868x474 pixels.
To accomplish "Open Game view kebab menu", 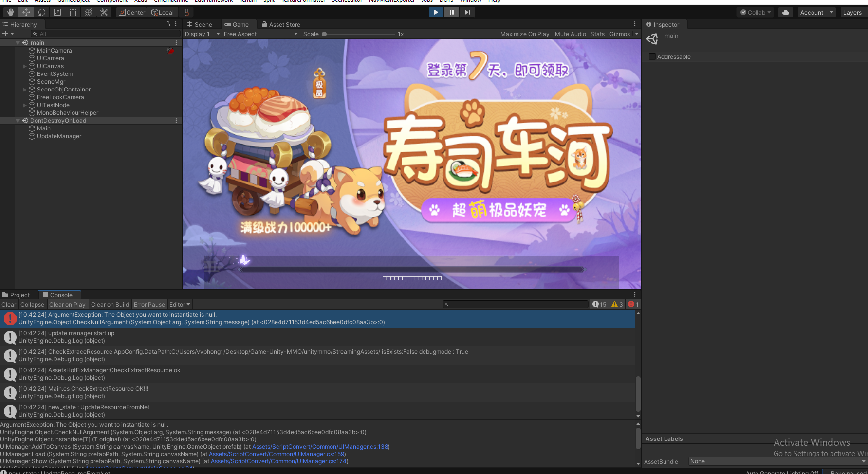I will click(x=635, y=24).
